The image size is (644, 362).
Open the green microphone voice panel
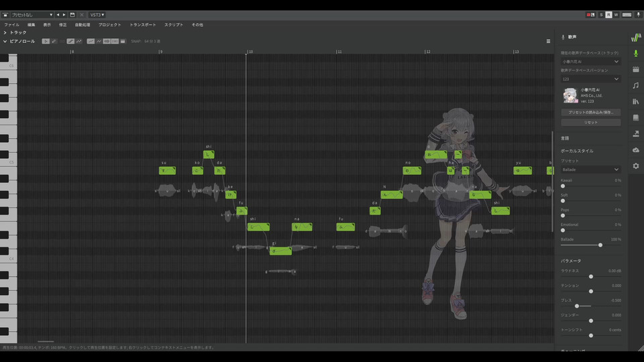[x=636, y=54]
